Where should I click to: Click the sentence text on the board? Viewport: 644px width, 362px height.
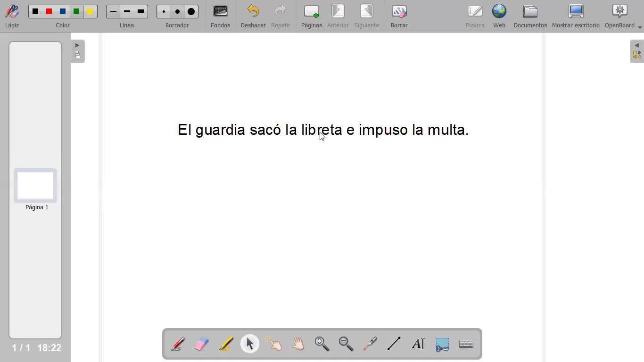coord(323,130)
